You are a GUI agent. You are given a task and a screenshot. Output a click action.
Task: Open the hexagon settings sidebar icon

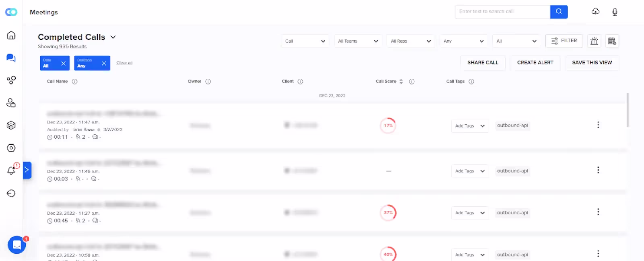click(x=11, y=148)
